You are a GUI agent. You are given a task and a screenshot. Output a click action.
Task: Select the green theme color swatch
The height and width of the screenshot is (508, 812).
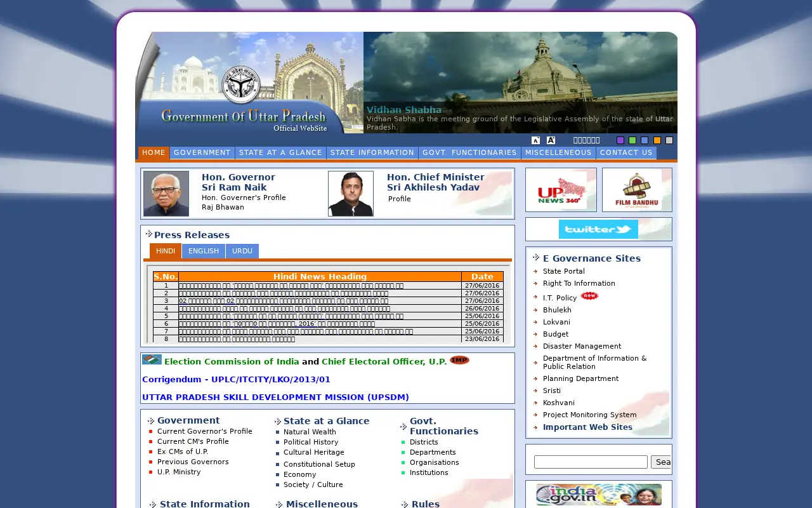pos(632,140)
